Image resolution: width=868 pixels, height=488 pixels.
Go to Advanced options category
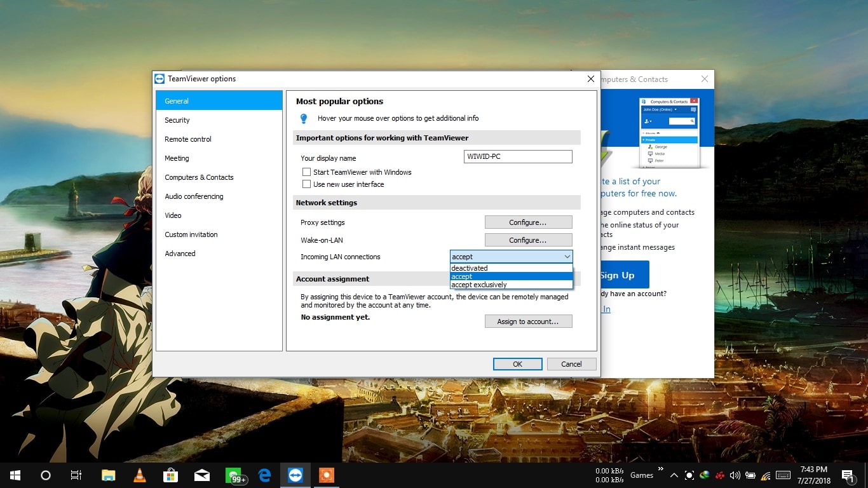180,254
